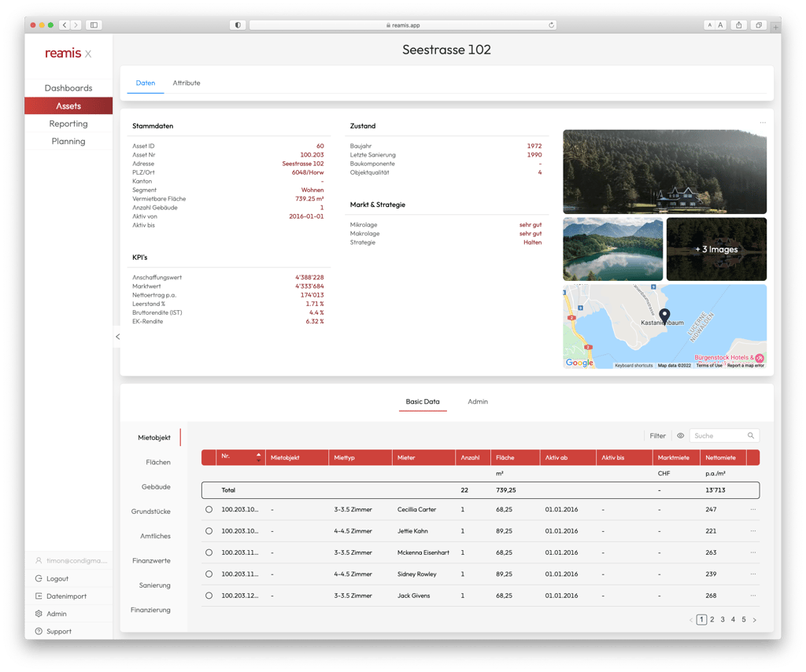Click the search magnifier icon in table
This screenshot has height=672, width=806.
[x=750, y=436]
